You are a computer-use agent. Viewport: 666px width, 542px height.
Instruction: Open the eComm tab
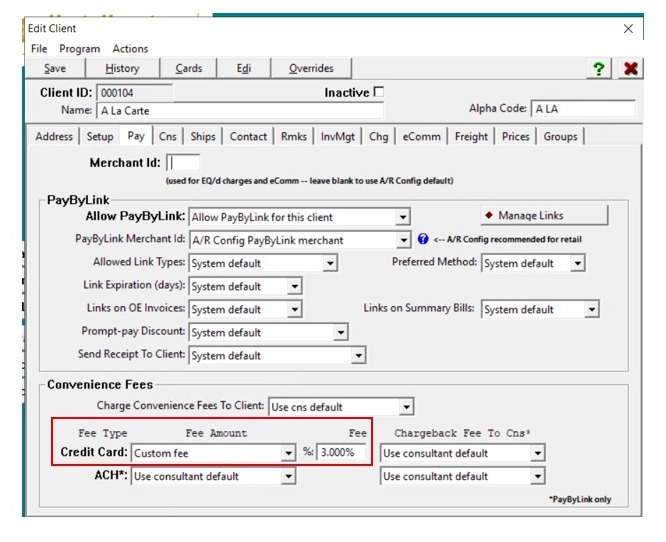pyautogui.click(x=421, y=136)
